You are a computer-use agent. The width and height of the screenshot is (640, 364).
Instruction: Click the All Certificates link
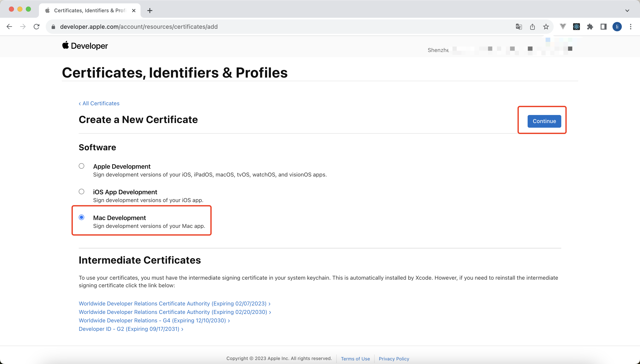click(99, 103)
